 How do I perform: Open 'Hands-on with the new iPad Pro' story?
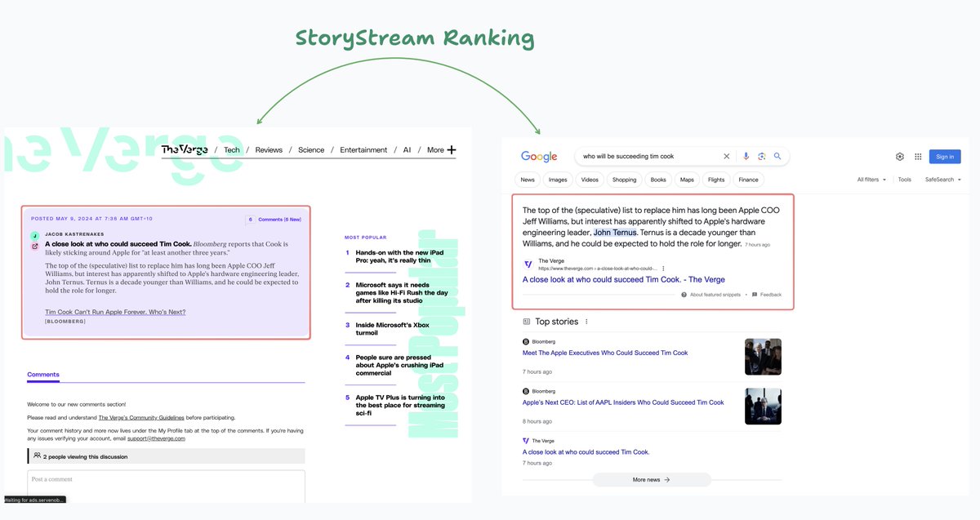coord(399,256)
